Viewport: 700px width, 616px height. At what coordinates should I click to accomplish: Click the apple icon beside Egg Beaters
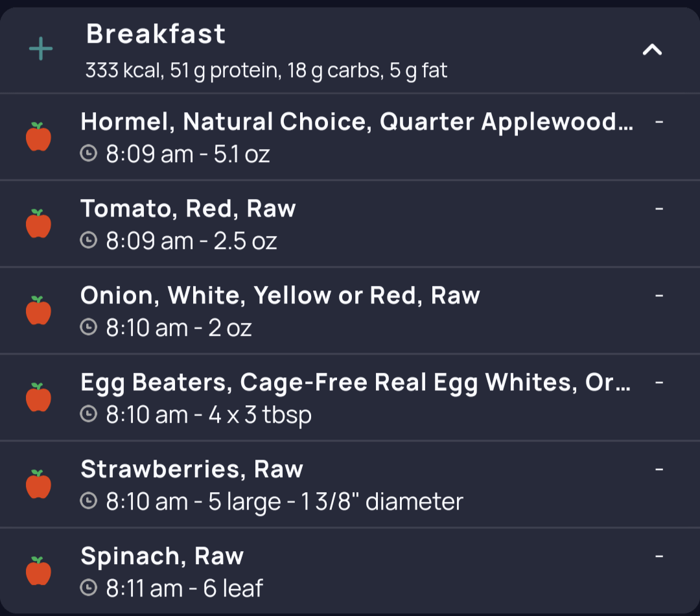[x=38, y=397]
